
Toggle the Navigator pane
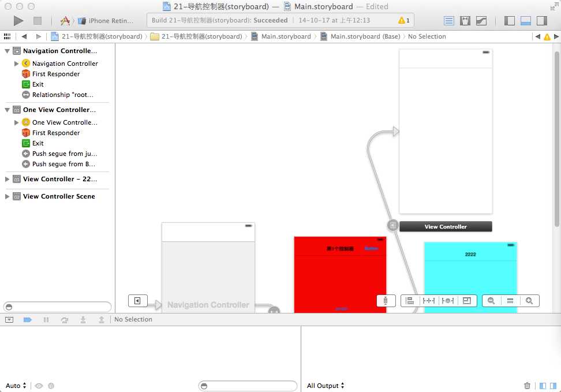(x=510, y=21)
